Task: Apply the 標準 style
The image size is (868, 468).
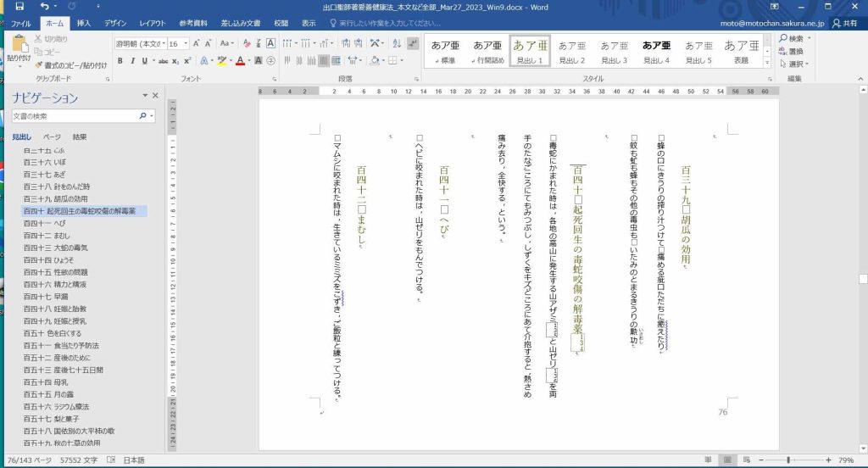Action: click(445, 51)
